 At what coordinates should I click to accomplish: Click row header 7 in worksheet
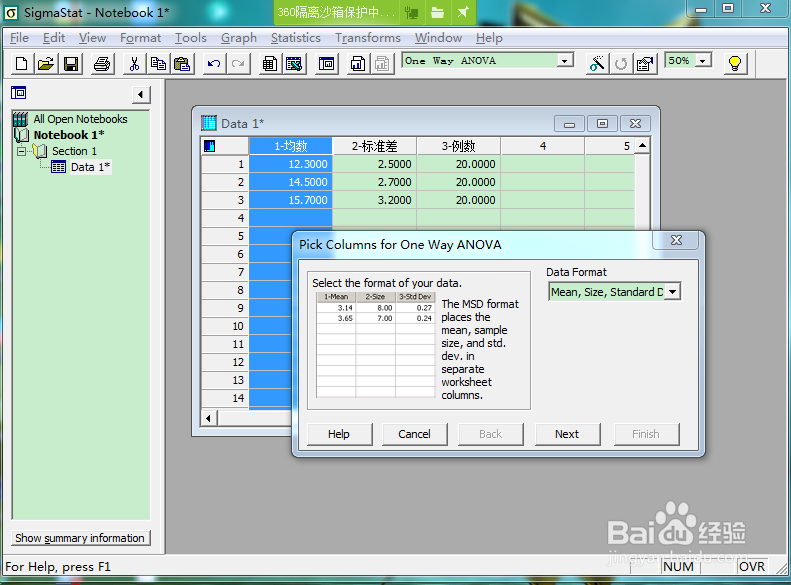click(x=225, y=272)
